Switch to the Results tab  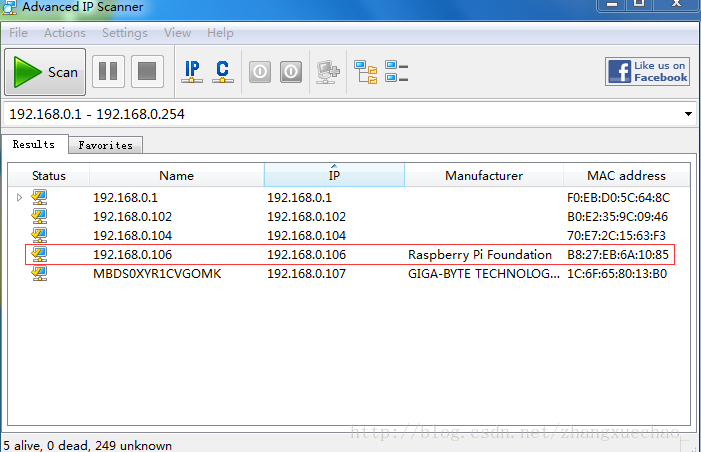click(x=34, y=144)
